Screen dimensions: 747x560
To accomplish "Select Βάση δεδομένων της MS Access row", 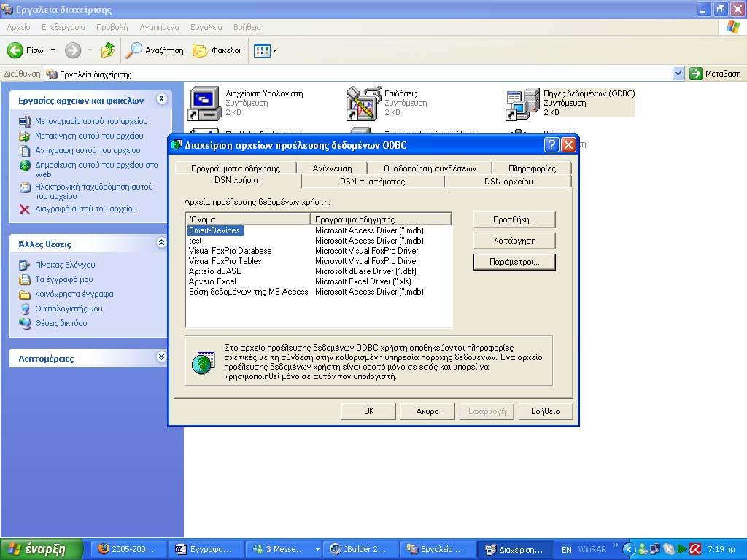I will click(318, 292).
